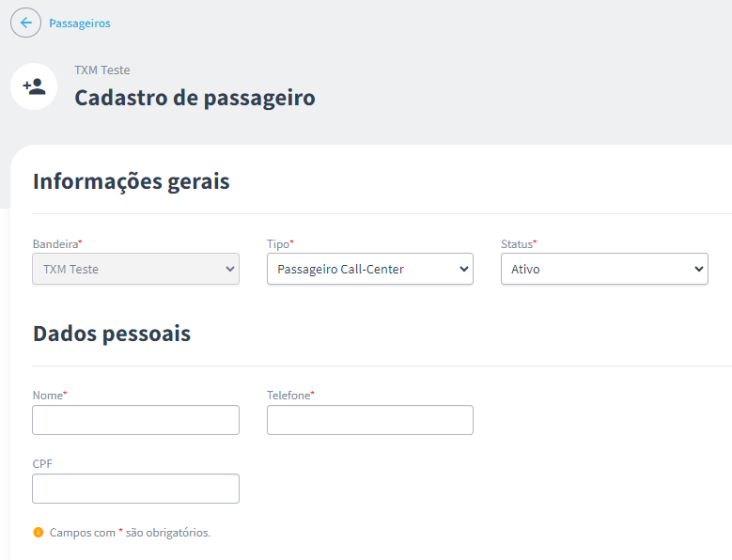The image size is (732, 560).
Task: Focus the Telefone input field
Action: [x=369, y=420]
